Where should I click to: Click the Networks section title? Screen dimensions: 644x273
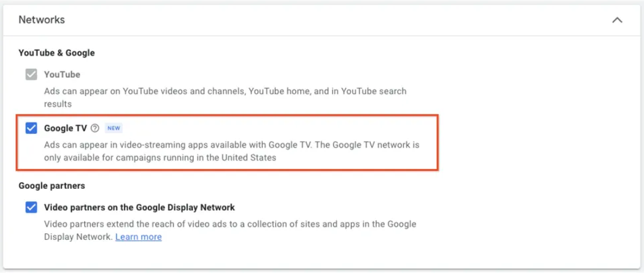point(42,20)
